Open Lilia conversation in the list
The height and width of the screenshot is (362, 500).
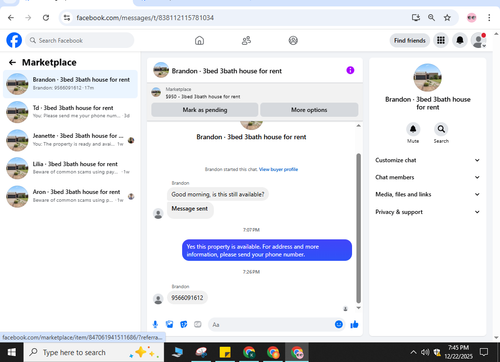point(70,168)
